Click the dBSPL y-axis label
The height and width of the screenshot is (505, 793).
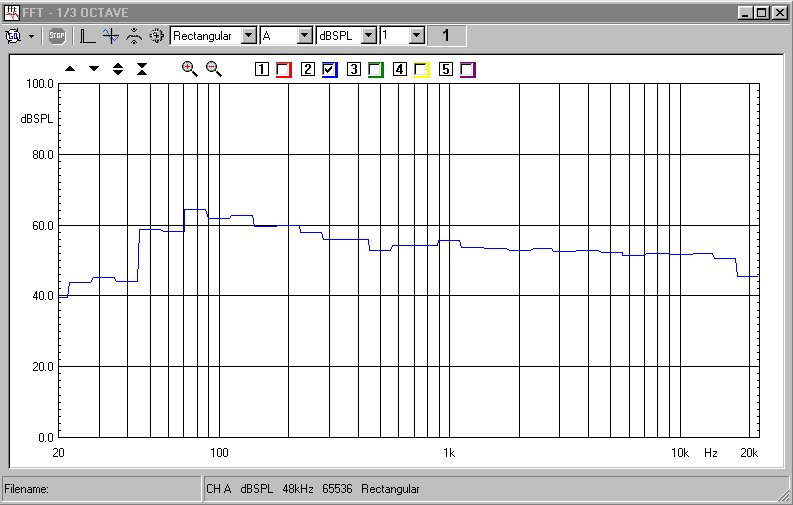[x=36, y=119]
